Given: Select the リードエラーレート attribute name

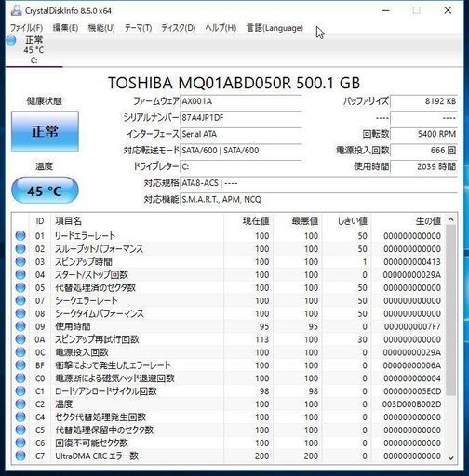Looking at the screenshot, I should pos(85,236).
